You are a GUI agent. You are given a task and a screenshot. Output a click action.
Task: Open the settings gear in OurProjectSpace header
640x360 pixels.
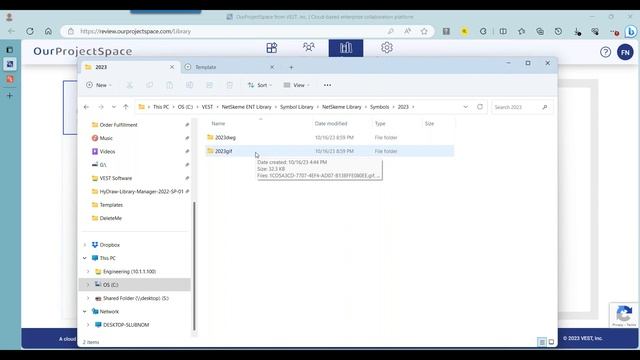pos(387,48)
